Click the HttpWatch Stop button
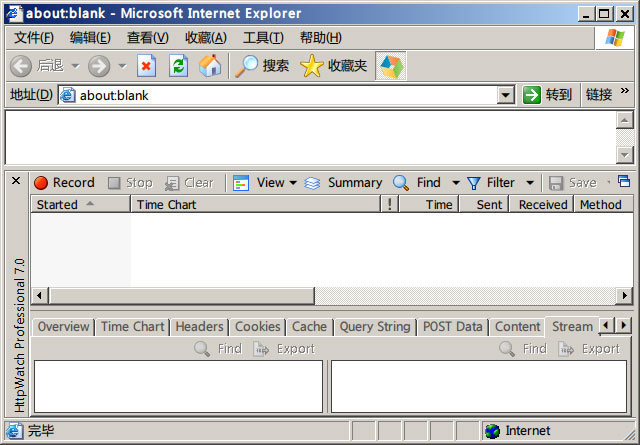 (x=131, y=183)
